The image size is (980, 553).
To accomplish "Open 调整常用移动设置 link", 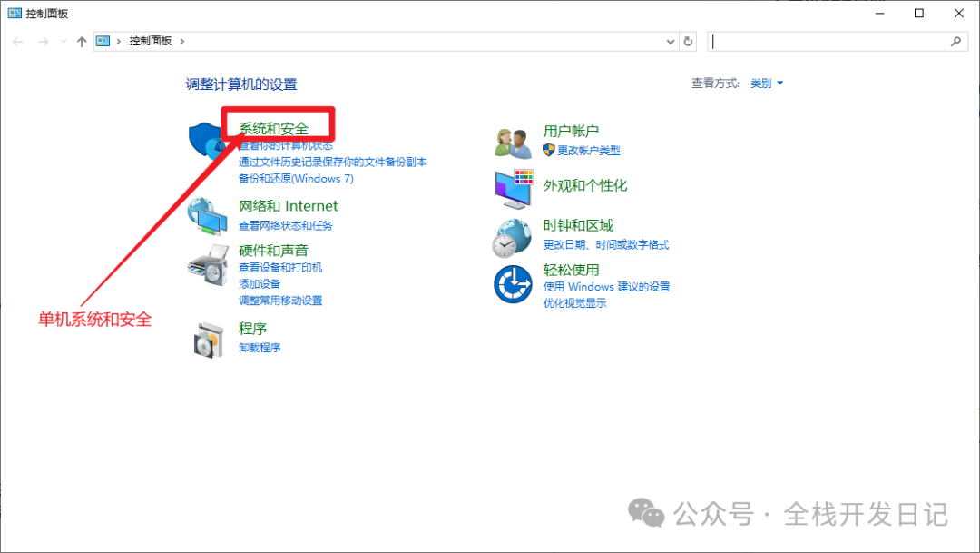I will [280, 301].
